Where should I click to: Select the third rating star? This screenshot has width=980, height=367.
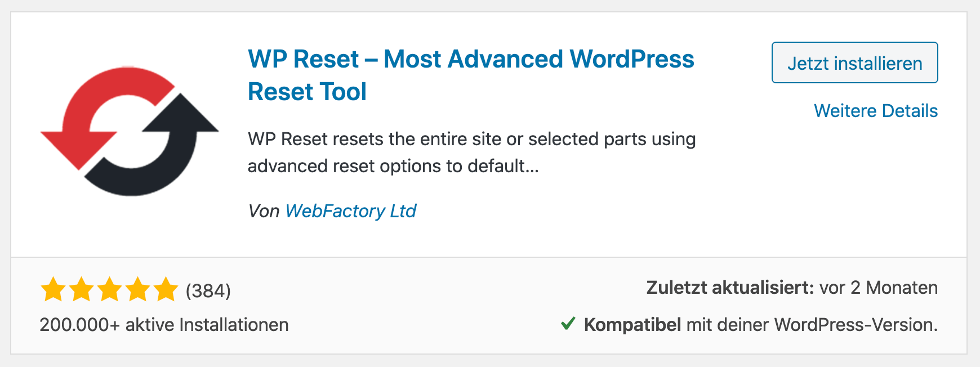pos(110,289)
